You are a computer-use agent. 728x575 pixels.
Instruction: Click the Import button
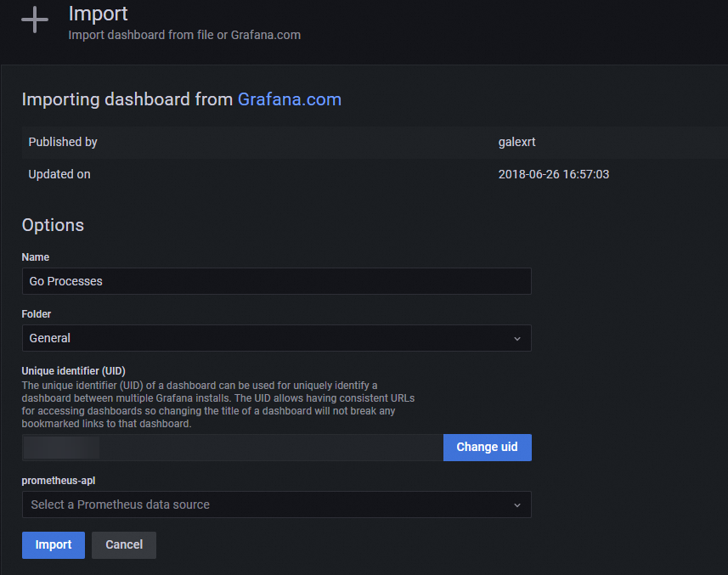pyautogui.click(x=53, y=545)
